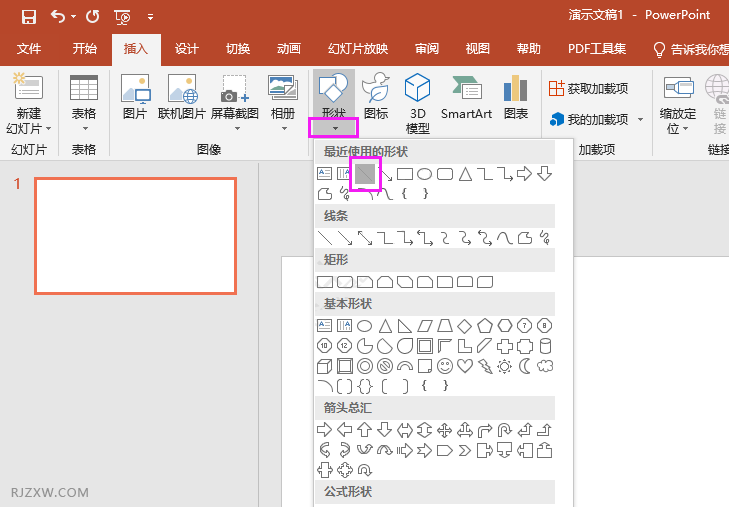Switch to the 开始 tab
This screenshot has width=729, height=507.
tap(85, 49)
